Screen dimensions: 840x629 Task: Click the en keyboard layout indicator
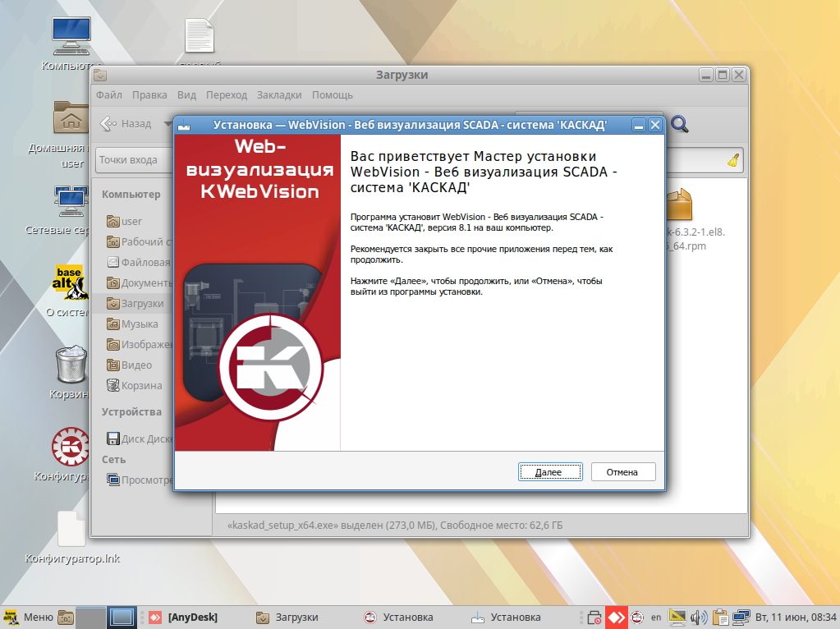(656, 617)
